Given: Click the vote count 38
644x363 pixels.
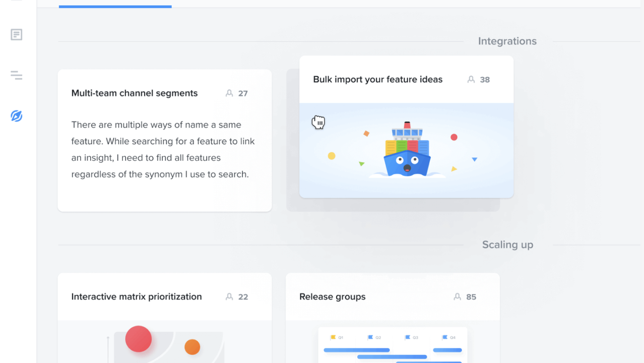Looking at the screenshot, I should pyautogui.click(x=485, y=80).
